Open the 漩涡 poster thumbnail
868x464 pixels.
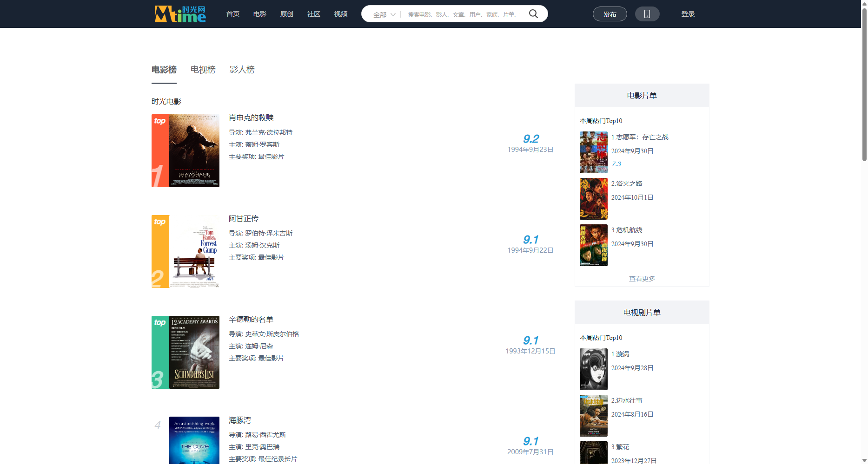594,369
